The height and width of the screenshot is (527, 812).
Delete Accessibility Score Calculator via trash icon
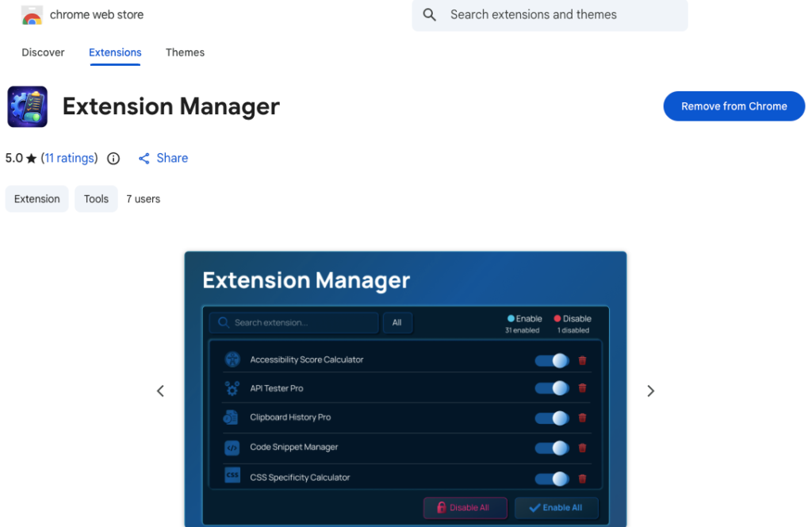pos(582,360)
